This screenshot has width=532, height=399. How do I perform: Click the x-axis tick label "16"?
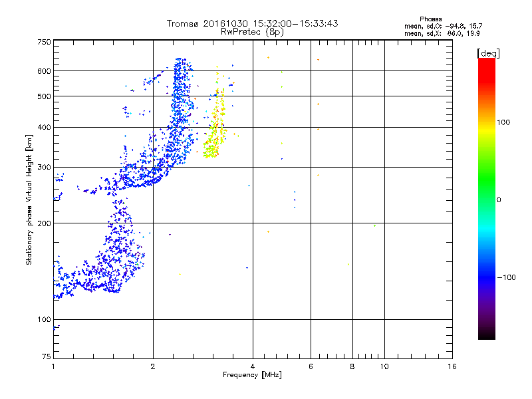coord(452,366)
